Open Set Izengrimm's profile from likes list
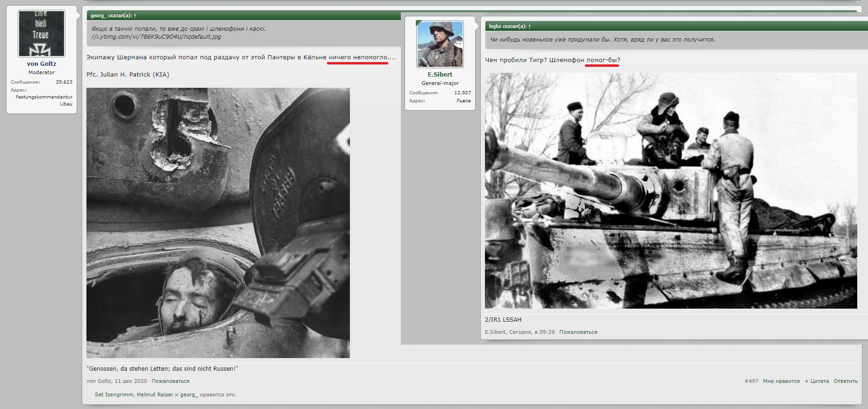This screenshot has width=868, height=409. pyautogui.click(x=114, y=395)
